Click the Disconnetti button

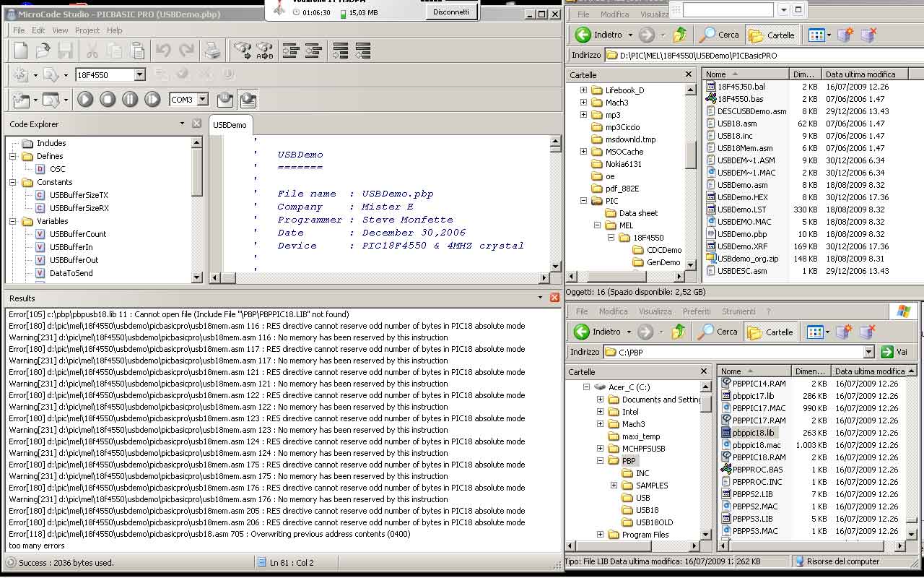click(x=450, y=12)
